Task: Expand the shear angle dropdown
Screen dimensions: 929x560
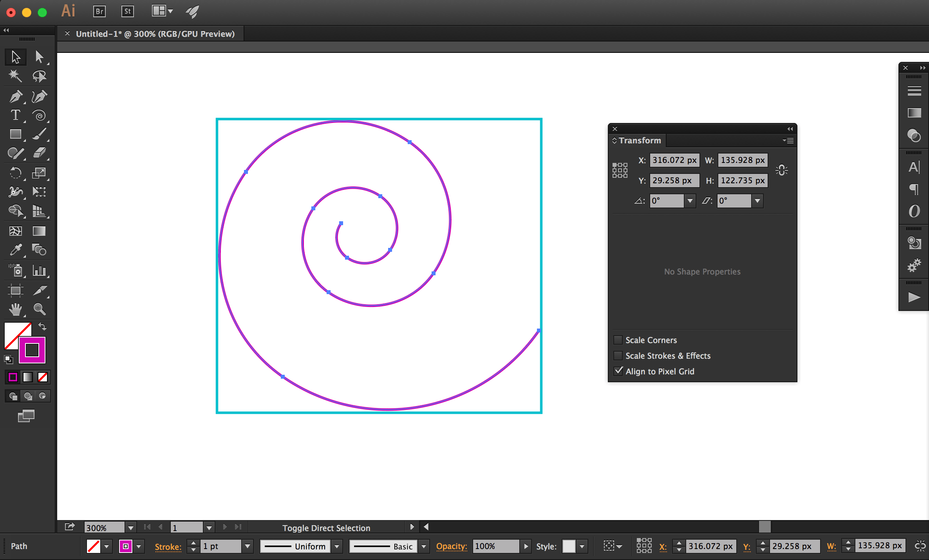Action: pos(757,201)
